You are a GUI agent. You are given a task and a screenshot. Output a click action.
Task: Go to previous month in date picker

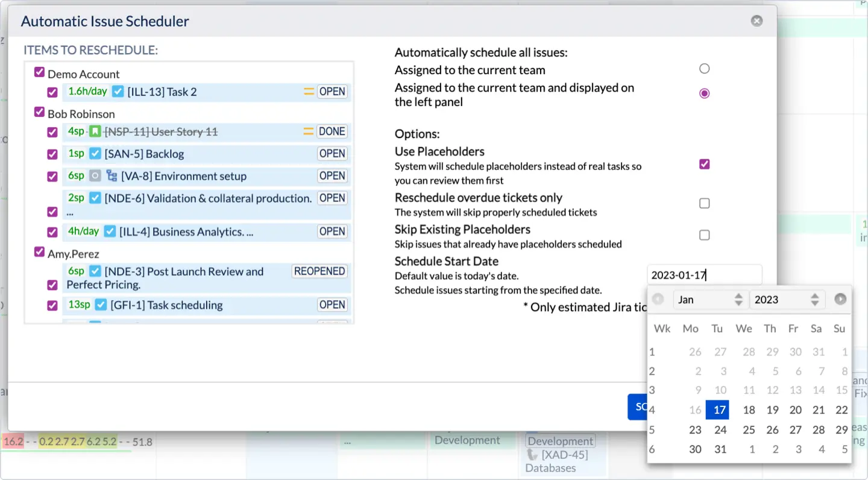(x=658, y=299)
